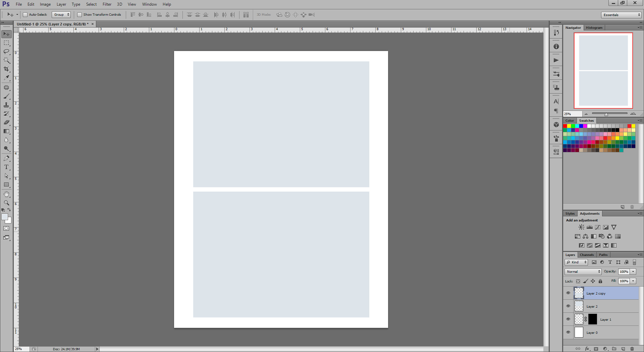Activate the Crop tool

click(x=6, y=69)
